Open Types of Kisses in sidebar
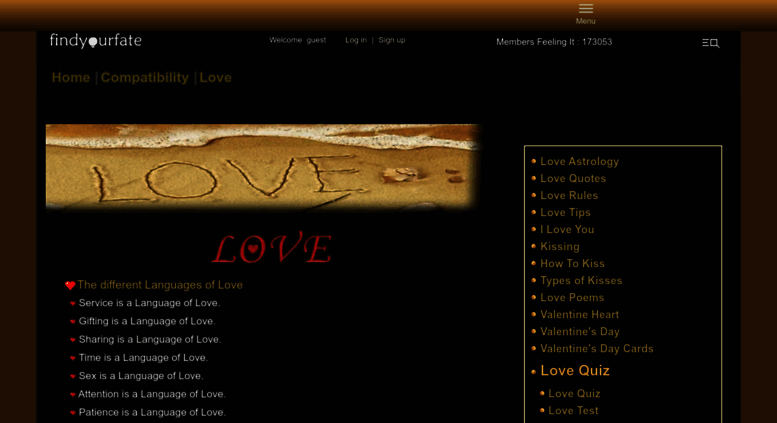The width and height of the screenshot is (777, 423). 581,280
